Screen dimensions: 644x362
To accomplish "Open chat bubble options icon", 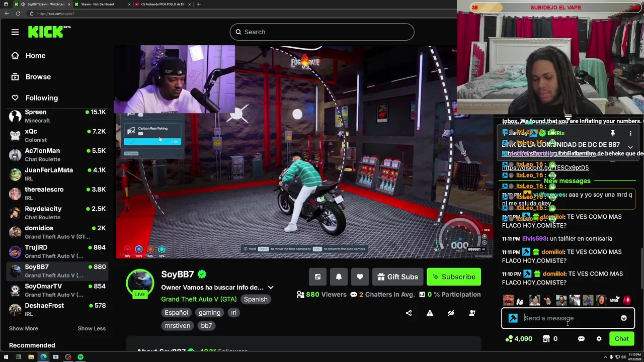I will 581,339.
